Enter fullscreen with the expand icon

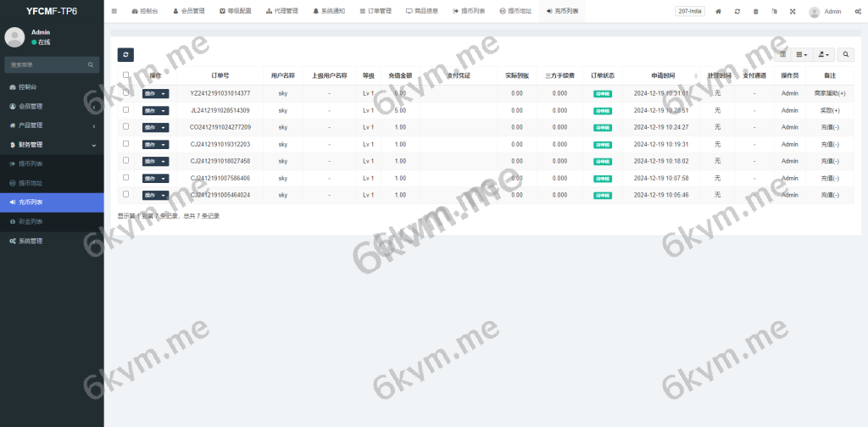[793, 11]
